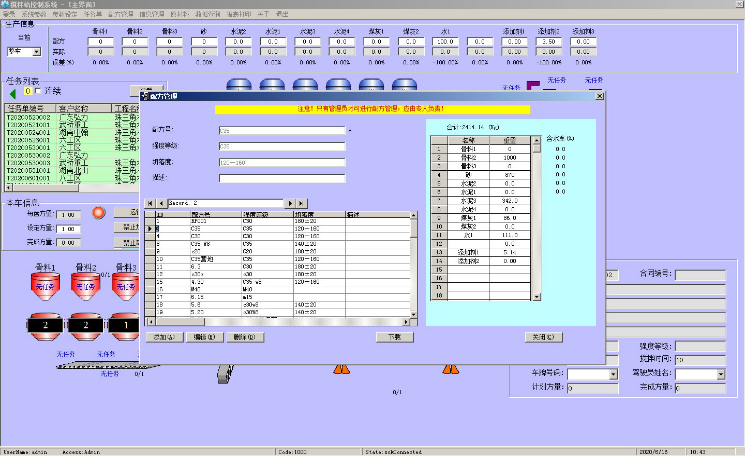Click the 坍落度 field showing 120-160
This screenshot has width=745, height=456.
coord(282,162)
